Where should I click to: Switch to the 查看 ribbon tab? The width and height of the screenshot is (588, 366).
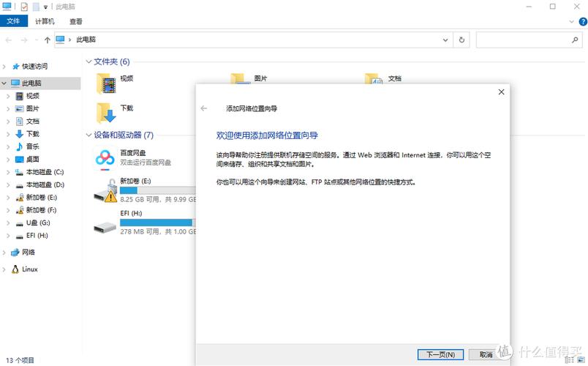point(76,21)
